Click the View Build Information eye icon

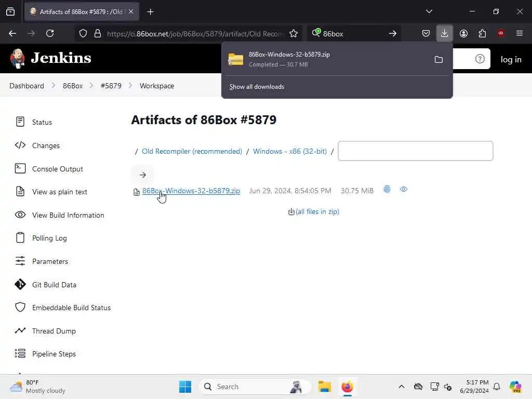pyautogui.click(x=20, y=215)
